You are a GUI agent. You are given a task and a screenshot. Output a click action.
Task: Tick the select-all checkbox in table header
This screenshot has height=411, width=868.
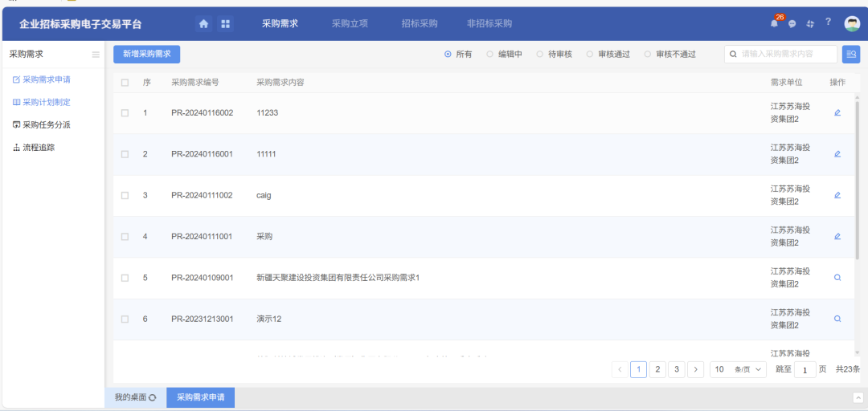(x=125, y=83)
